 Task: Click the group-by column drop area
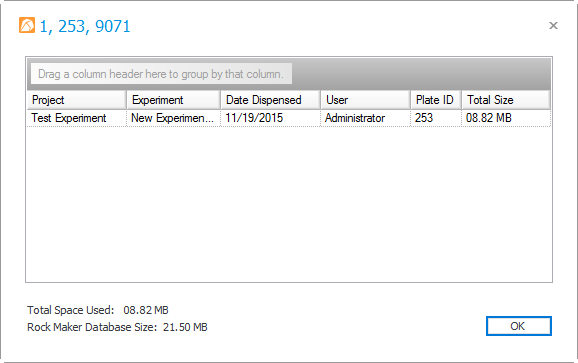(x=161, y=74)
